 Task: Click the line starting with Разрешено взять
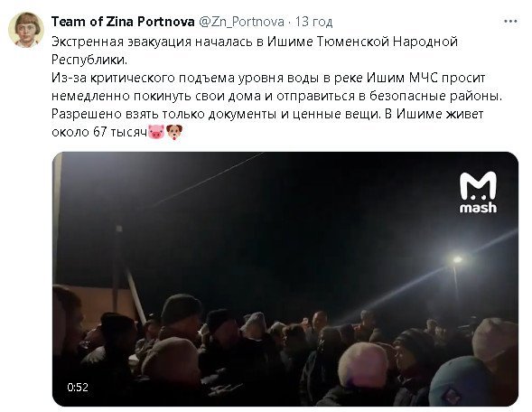pos(267,114)
